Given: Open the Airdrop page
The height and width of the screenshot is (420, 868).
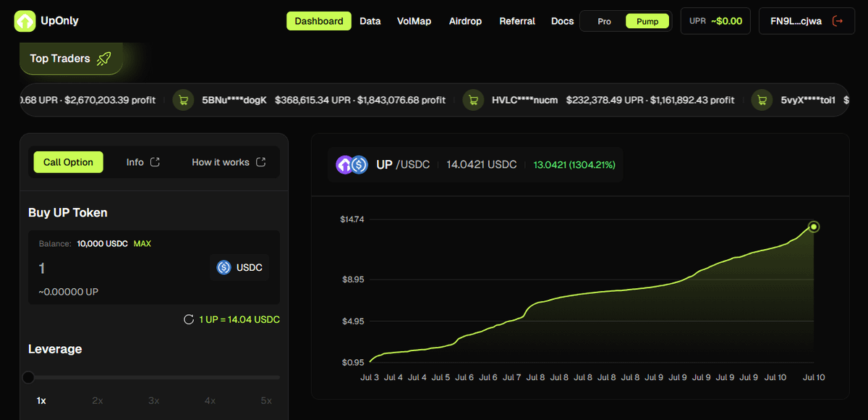Looking at the screenshot, I should point(465,21).
